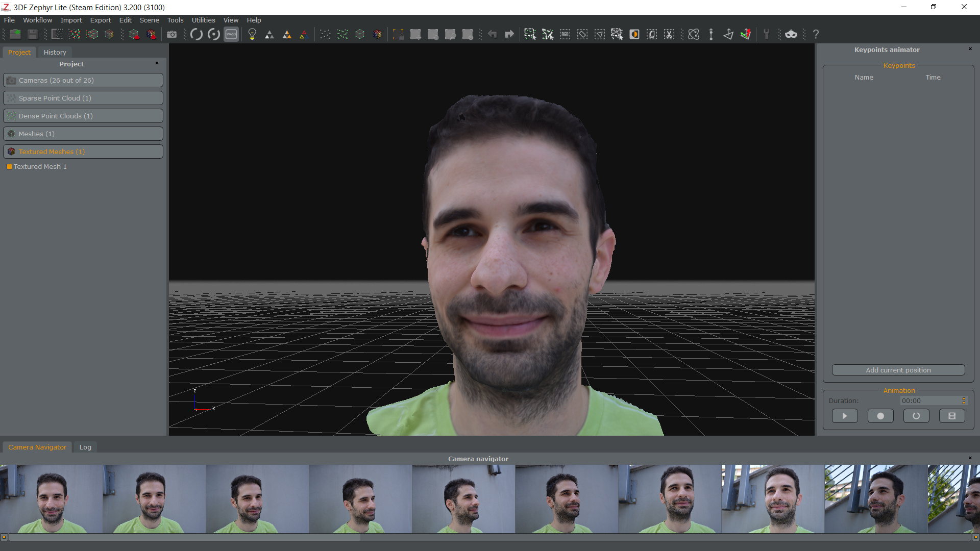Screen dimensions: 980x551
Task: Start the animation playback
Action: click(x=845, y=416)
